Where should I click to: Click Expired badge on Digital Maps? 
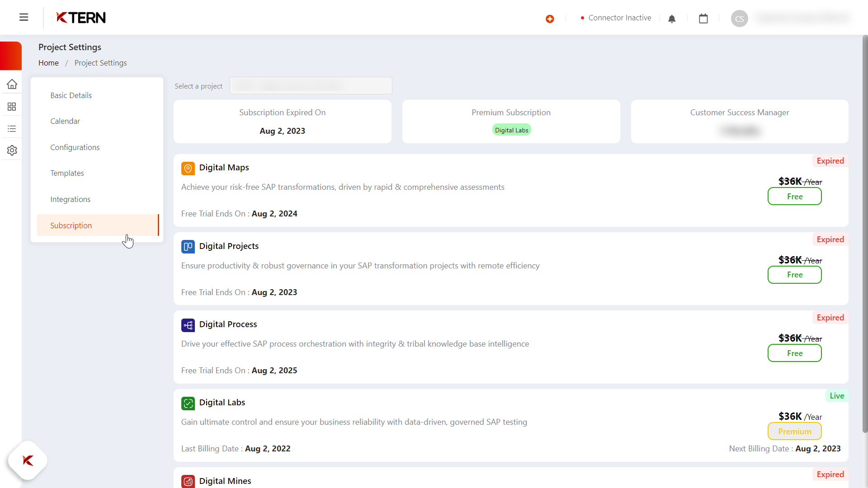tap(830, 161)
